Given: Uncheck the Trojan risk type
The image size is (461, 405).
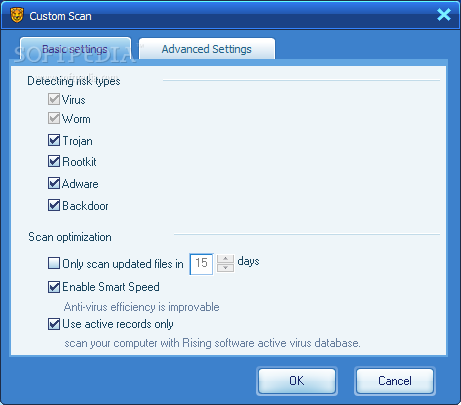Looking at the screenshot, I should (54, 140).
